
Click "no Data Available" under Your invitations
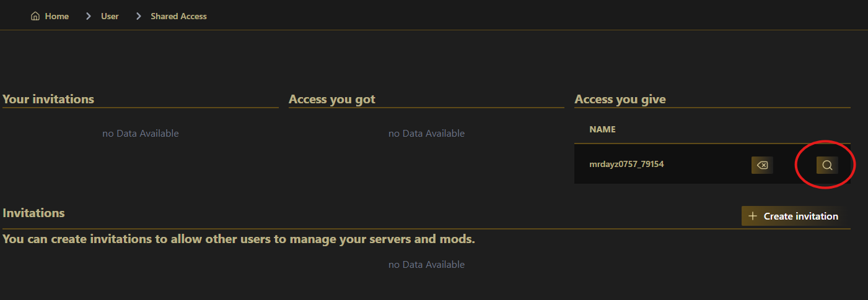141,133
